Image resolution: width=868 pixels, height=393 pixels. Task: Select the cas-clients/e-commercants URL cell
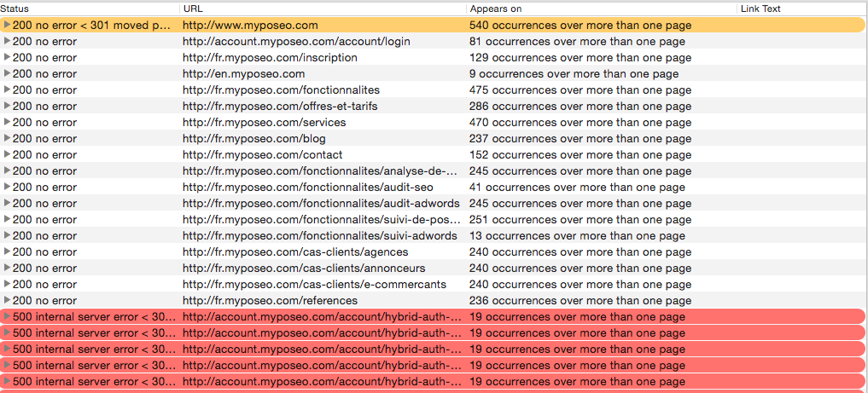(x=314, y=285)
